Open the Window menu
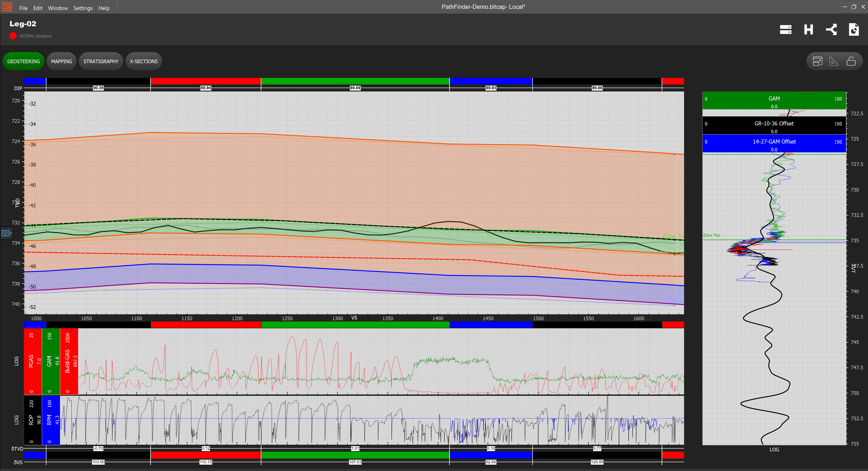868x471 pixels. point(58,8)
